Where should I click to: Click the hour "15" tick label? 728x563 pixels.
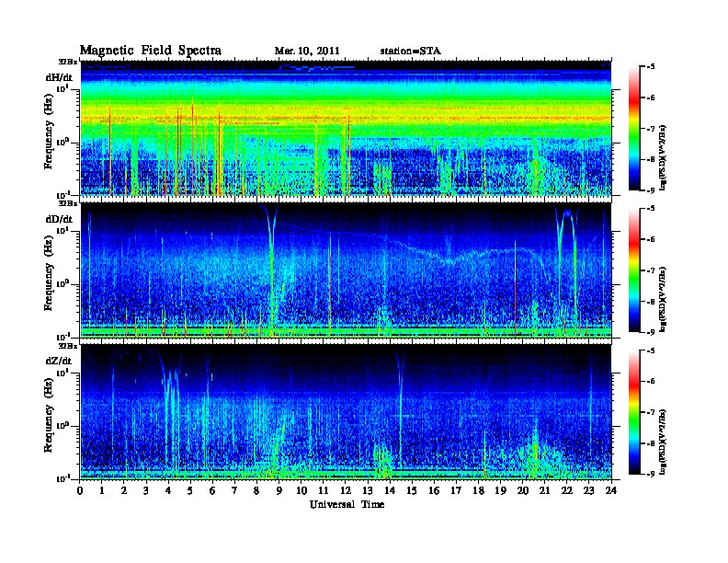click(412, 490)
